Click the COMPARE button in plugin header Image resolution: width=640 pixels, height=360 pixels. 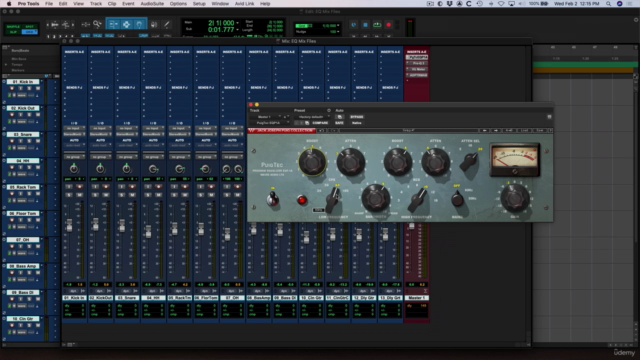click(x=320, y=123)
